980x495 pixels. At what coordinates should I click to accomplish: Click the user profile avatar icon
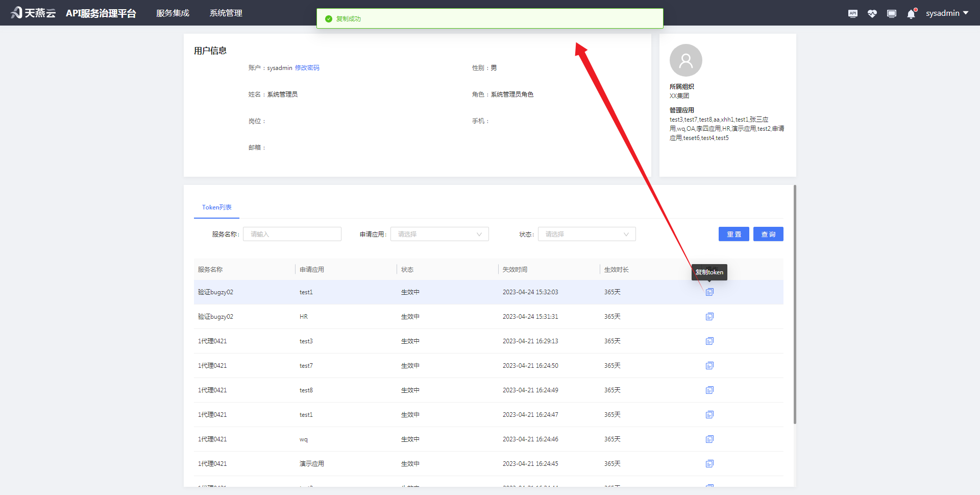(685, 60)
